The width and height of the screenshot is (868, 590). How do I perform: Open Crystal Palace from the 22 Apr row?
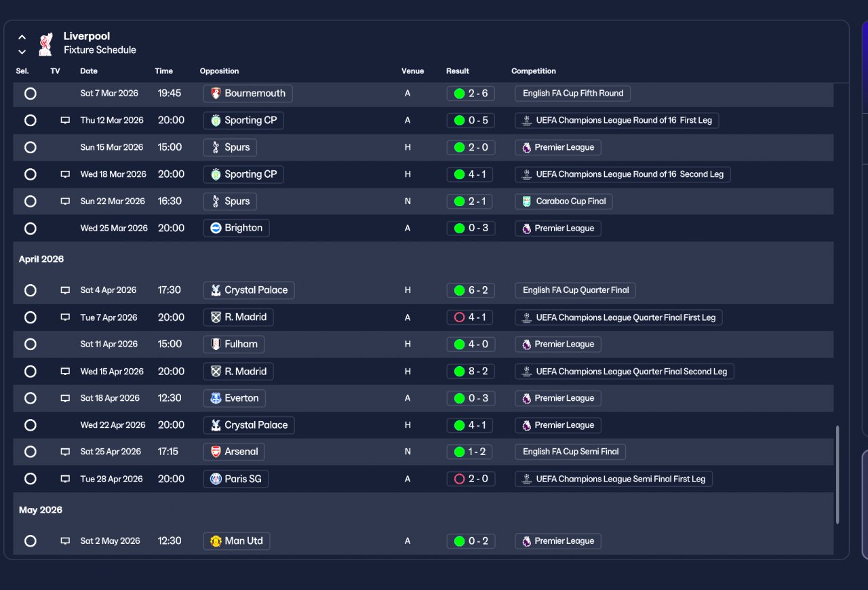249,425
